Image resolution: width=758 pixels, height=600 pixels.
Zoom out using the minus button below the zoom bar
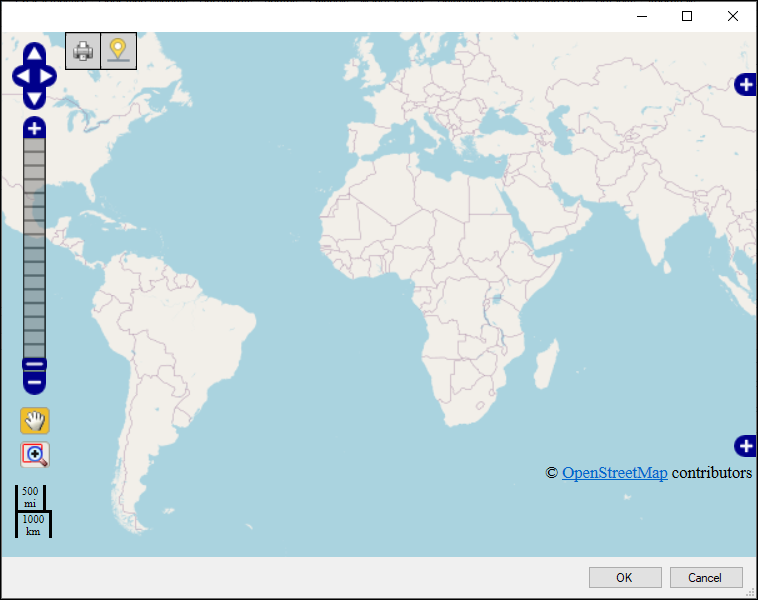(34, 382)
